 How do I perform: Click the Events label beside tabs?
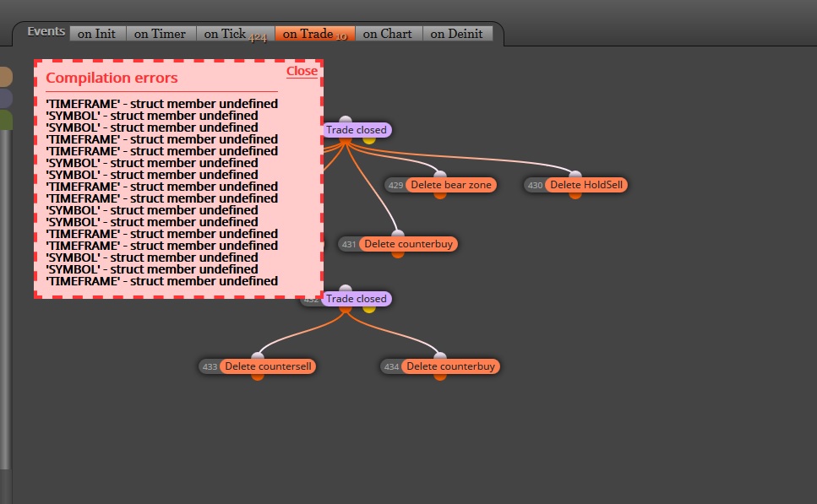(46, 32)
